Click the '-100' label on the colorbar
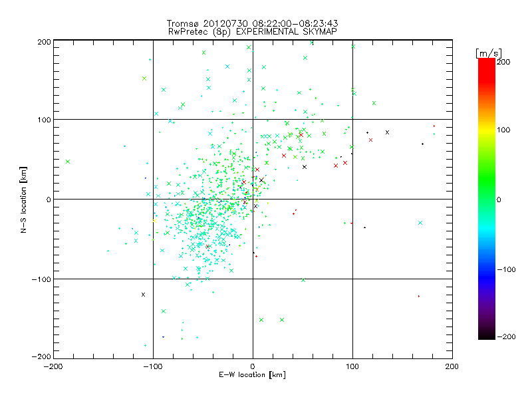Image resolution: width=532 pixels, height=399 pixels. click(506, 269)
